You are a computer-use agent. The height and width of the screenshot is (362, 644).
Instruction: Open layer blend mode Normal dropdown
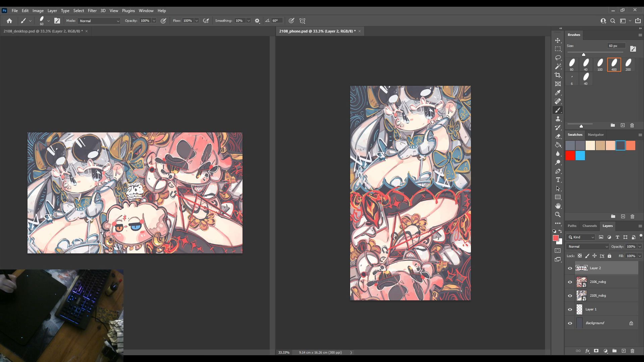(x=588, y=246)
